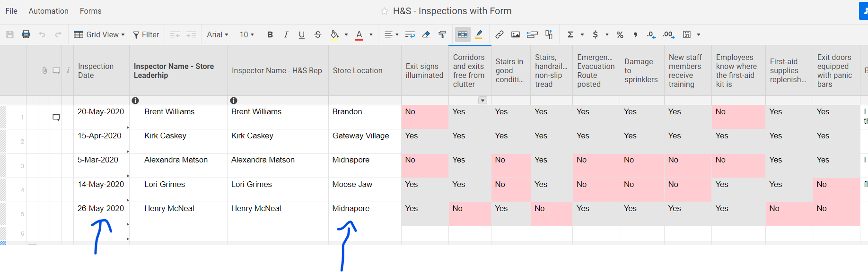Select the Format Painter tool
The width and height of the screenshot is (868, 272).
(442, 34)
